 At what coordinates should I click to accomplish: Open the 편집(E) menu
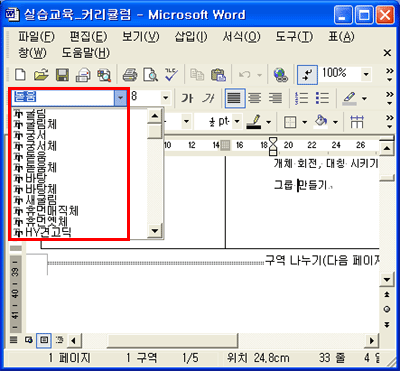(x=89, y=37)
